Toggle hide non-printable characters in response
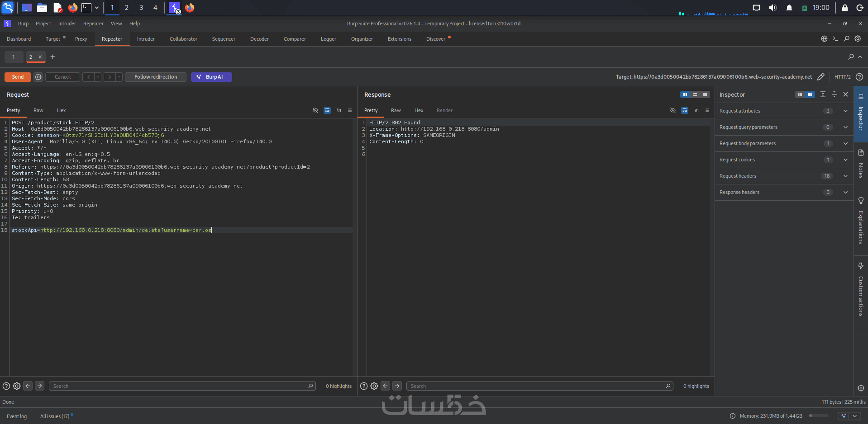 tap(673, 110)
